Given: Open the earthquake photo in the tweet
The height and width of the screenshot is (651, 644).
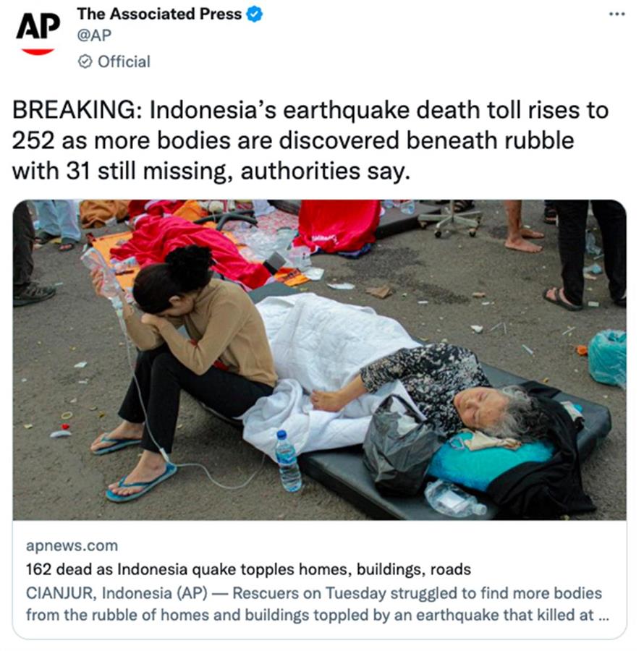Looking at the screenshot, I should [319, 360].
